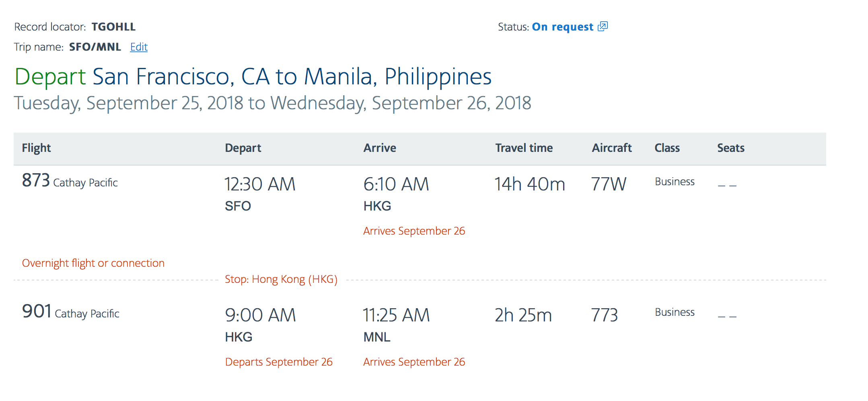868x401 pixels.
Task: Click the 77W aircraft code
Action: click(x=608, y=184)
